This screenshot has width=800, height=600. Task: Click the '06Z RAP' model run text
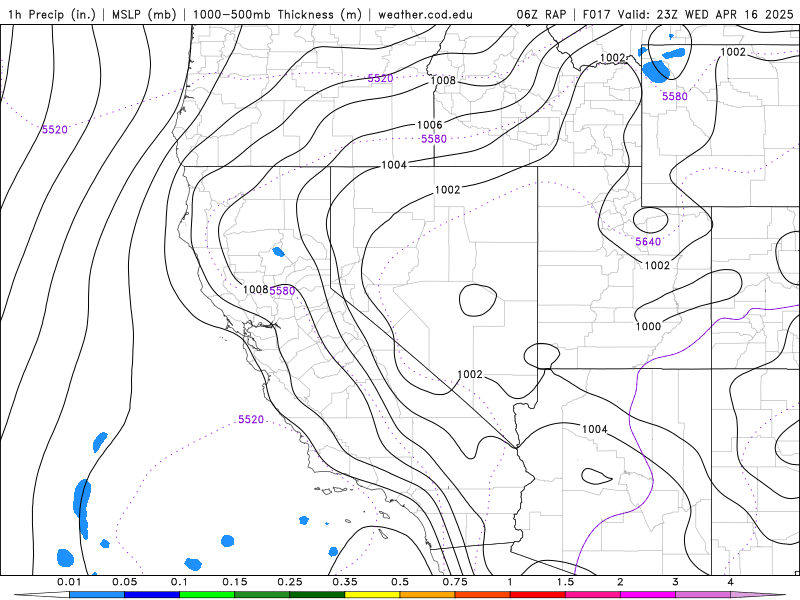pyautogui.click(x=541, y=14)
